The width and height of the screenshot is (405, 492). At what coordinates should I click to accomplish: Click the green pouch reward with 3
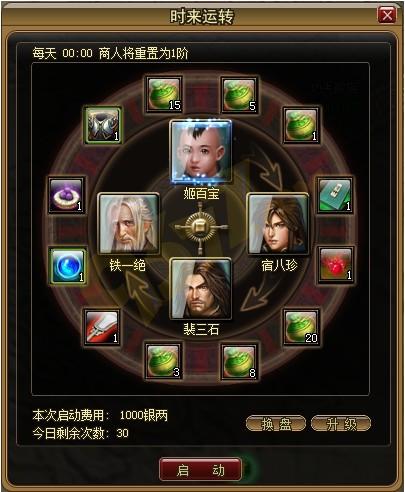coord(164,362)
